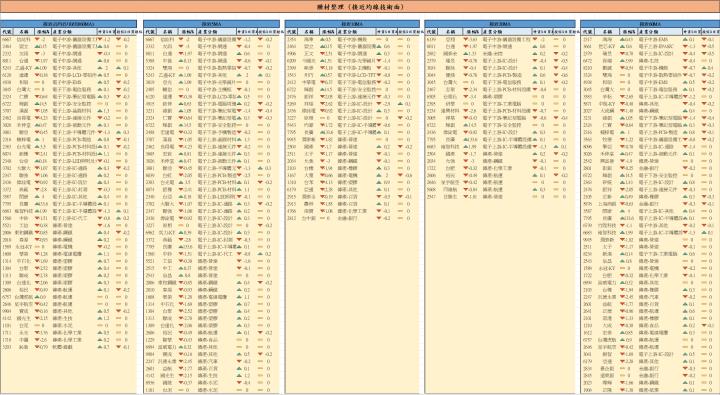Click green up arrow beside 乙盛-KY 漲幅% in 接近5MA table
Screen dimensions: 720x395
[x=180, y=75]
